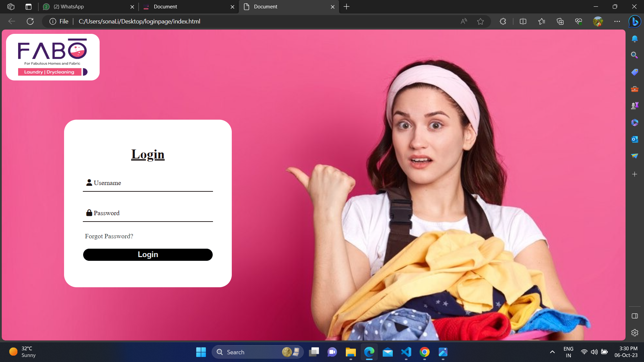The image size is (644, 362).
Task: Open the Read aloud icon
Action: pyautogui.click(x=464, y=21)
